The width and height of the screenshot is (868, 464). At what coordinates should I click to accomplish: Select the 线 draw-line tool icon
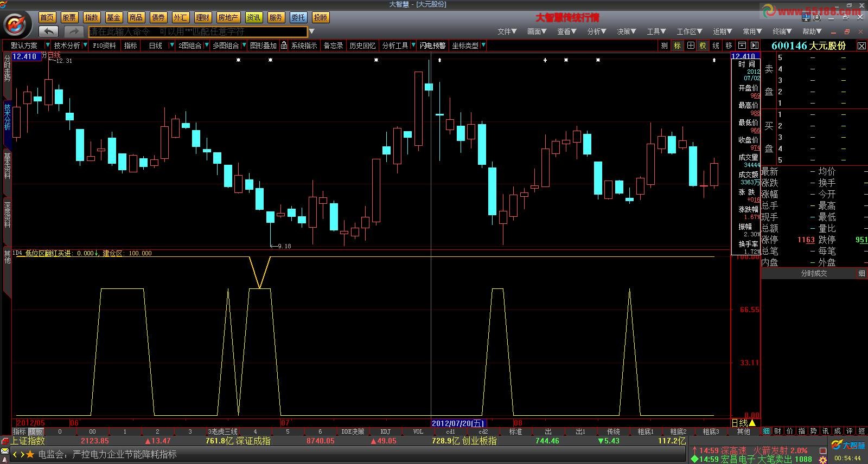[716, 46]
